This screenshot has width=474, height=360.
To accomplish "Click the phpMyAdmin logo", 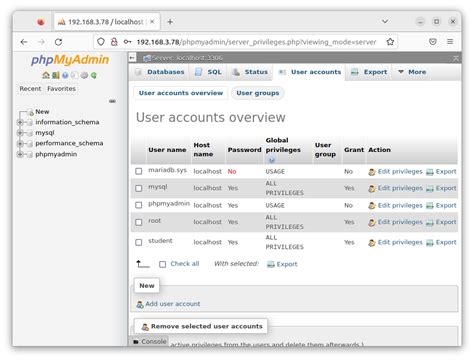I will click(70, 60).
